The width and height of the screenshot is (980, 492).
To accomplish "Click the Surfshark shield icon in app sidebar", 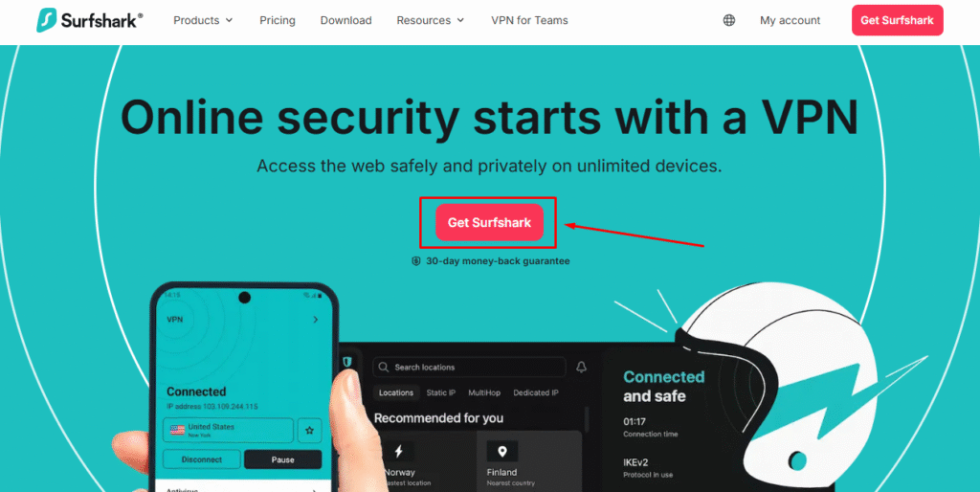I will coord(347,362).
